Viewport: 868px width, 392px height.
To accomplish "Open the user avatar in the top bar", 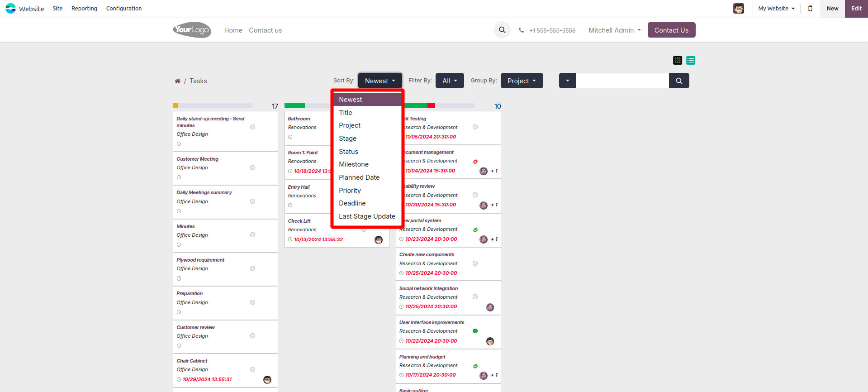I will click(738, 9).
